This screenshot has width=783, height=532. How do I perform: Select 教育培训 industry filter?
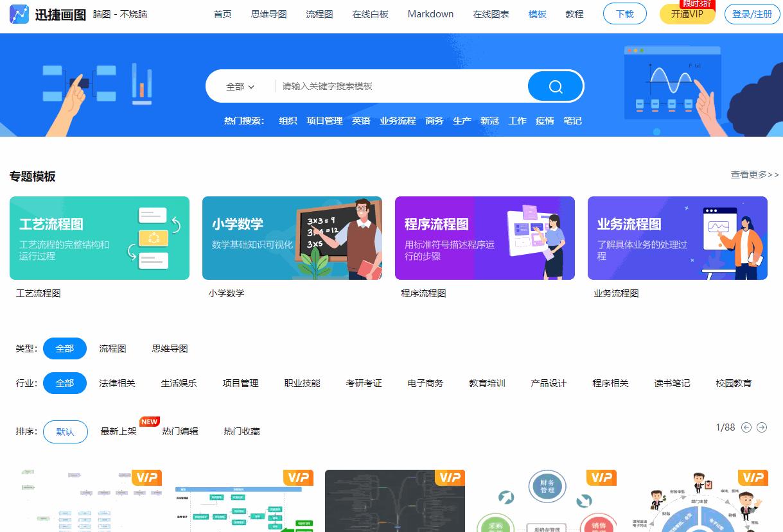pos(487,382)
